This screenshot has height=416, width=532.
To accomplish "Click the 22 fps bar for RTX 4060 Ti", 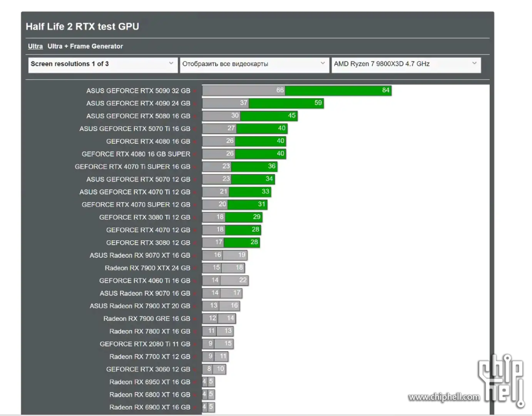I will (x=234, y=281).
